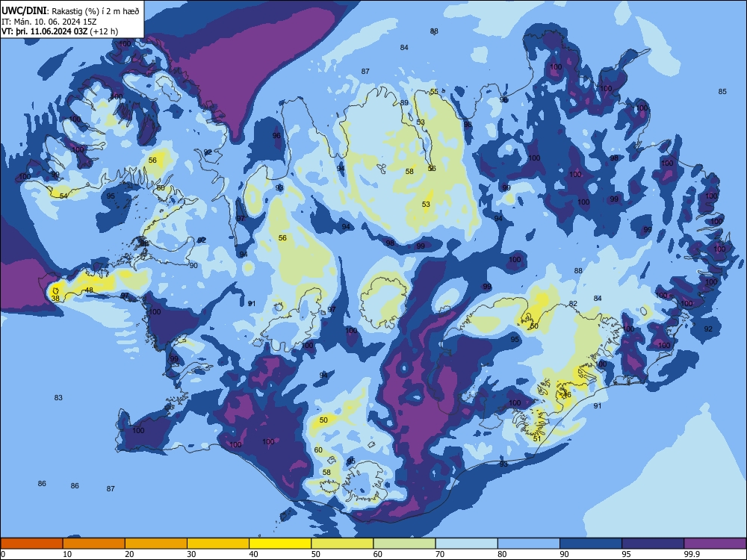Select the purple above-99.9 legend swatch
747x560 pixels.
pos(715,544)
